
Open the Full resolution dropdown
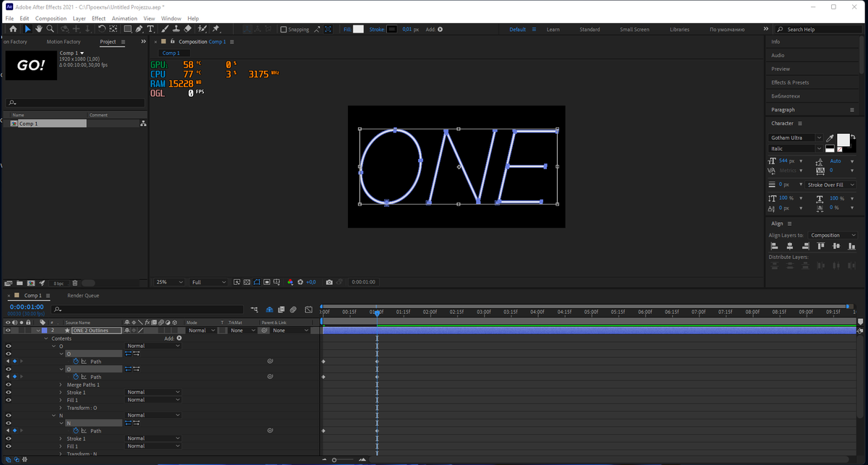[208, 282]
